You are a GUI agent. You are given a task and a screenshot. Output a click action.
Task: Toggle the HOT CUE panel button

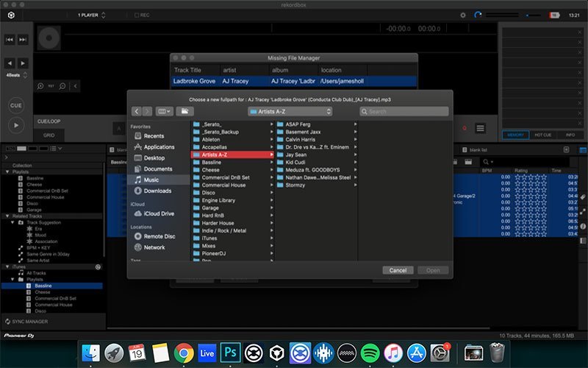tap(543, 135)
